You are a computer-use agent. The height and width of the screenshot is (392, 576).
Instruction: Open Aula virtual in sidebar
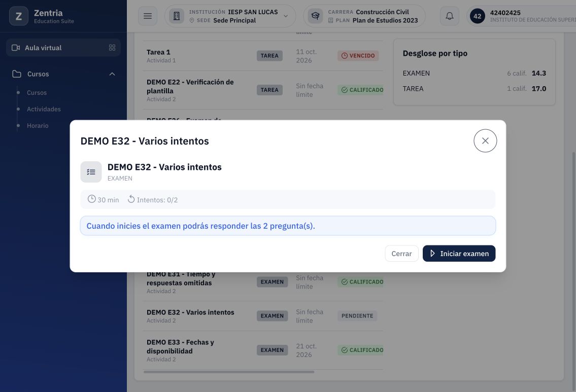pos(63,48)
